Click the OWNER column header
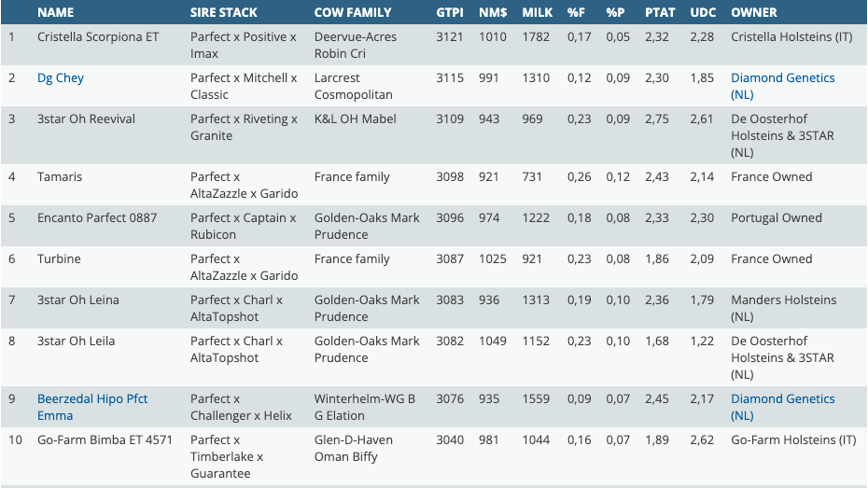Screen dimensions: 868x488 click(x=754, y=13)
